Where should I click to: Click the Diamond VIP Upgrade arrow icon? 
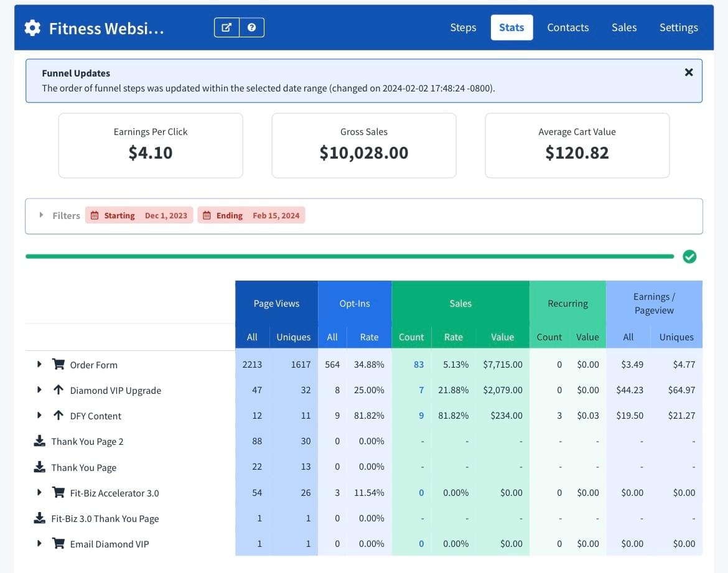pyautogui.click(x=58, y=390)
